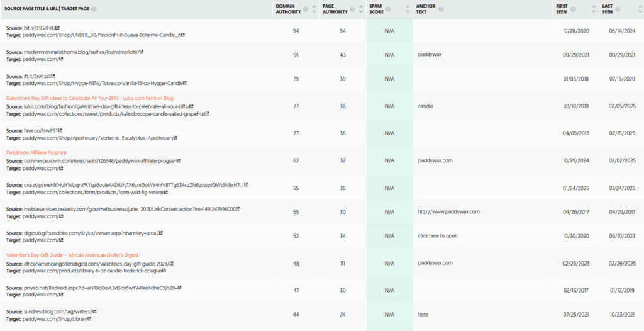The height and width of the screenshot is (331, 644).
Task: Click help icon next to Spam Score
Action: click(x=388, y=9)
